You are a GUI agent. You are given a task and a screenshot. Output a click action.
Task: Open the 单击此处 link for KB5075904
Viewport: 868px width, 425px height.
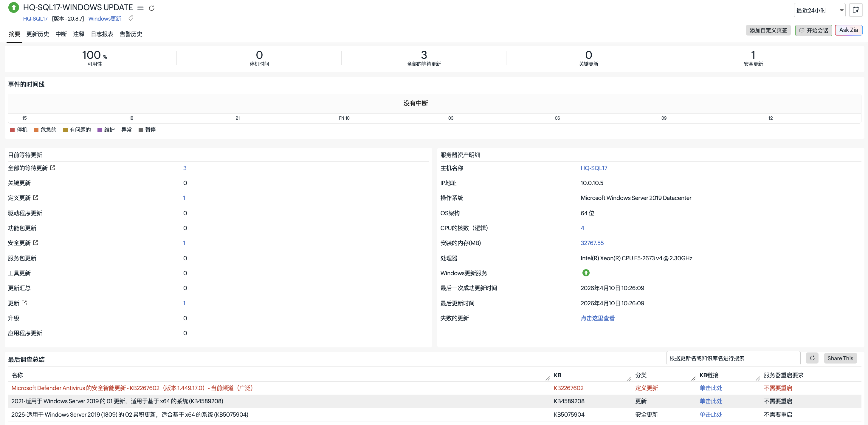(x=711, y=415)
